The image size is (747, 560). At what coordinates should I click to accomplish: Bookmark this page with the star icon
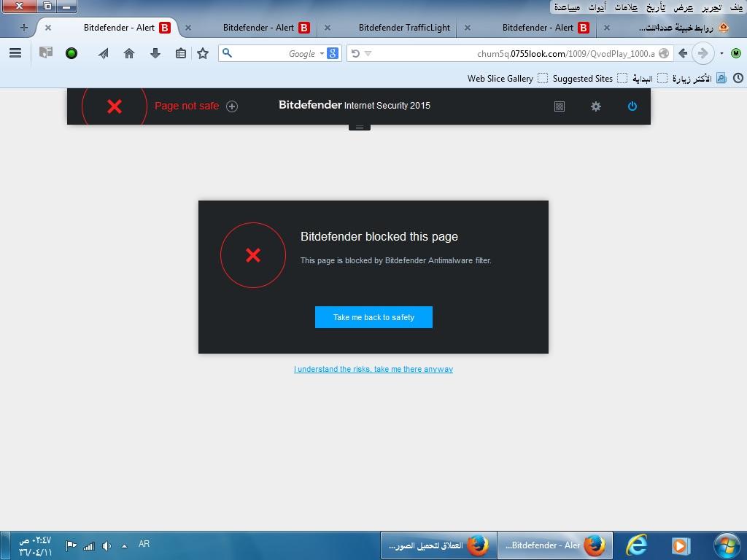(203, 53)
